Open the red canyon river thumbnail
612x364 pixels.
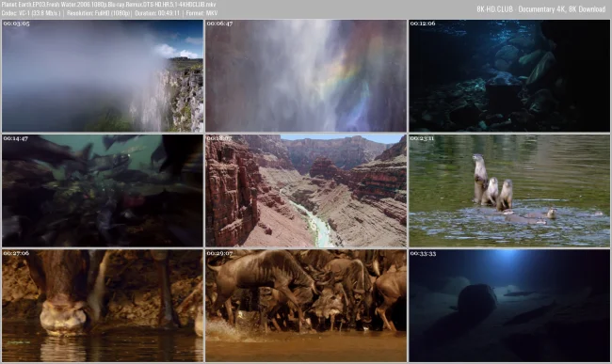point(306,191)
